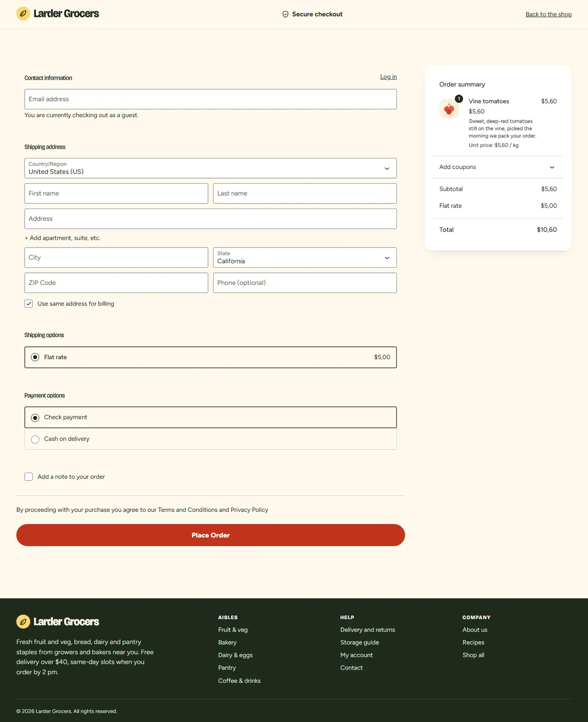Open Bakery aisle in footer
The height and width of the screenshot is (722, 588).
coord(227,643)
